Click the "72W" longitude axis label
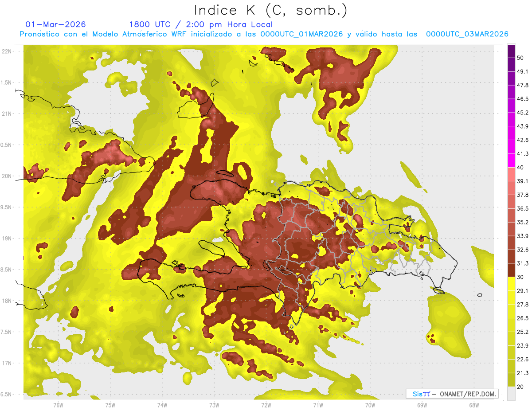Image resolution: width=532 pixels, height=411 pixels. tap(266, 405)
